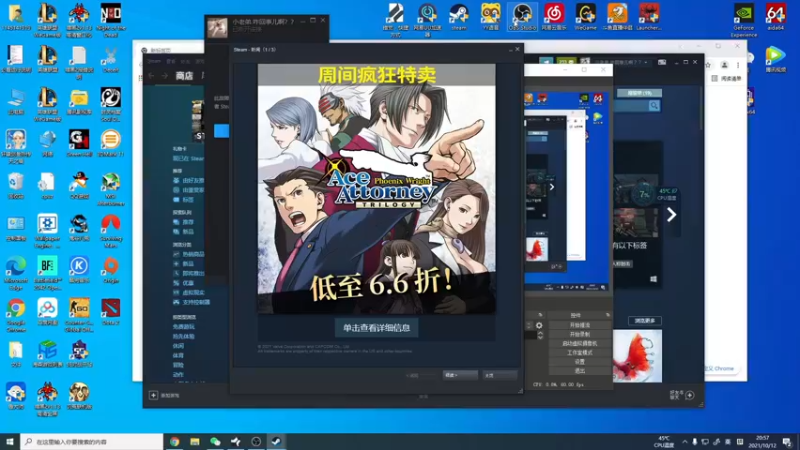
Task: Launch Dota 2 from the desktop
Action: point(111,312)
